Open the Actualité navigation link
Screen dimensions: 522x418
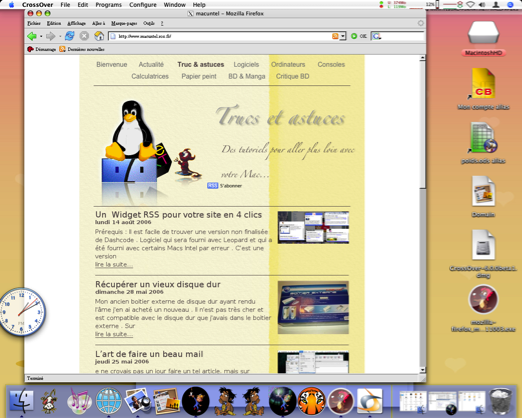pyautogui.click(x=151, y=64)
